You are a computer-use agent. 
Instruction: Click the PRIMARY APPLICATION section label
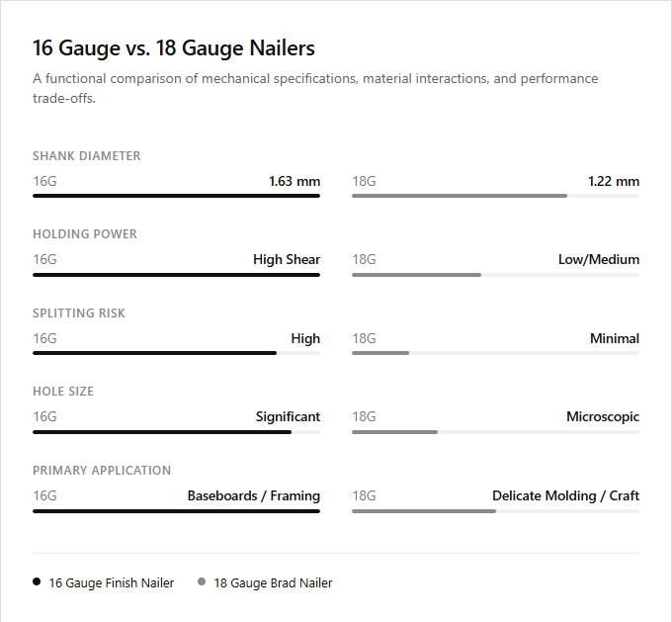point(102,470)
